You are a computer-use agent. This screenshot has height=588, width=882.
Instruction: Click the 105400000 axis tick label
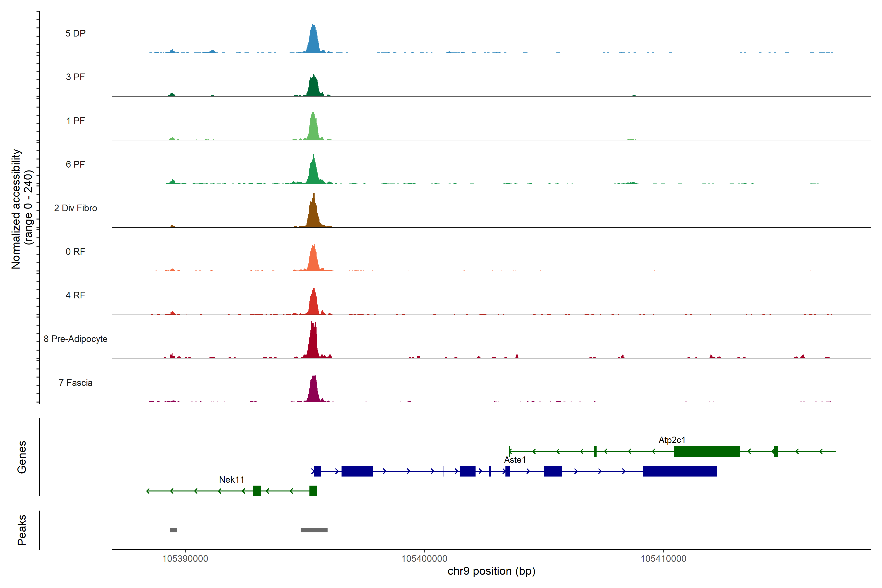tap(424, 559)
